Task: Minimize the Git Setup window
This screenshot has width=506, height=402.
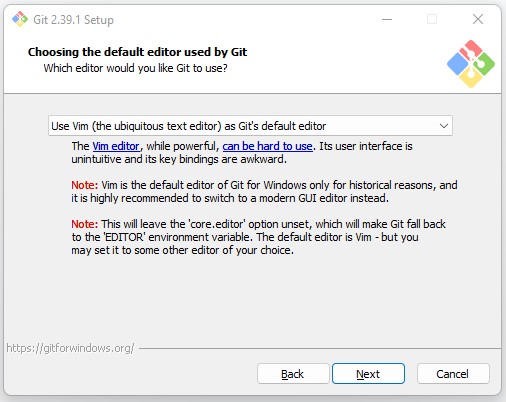Action: click(387, 19)
